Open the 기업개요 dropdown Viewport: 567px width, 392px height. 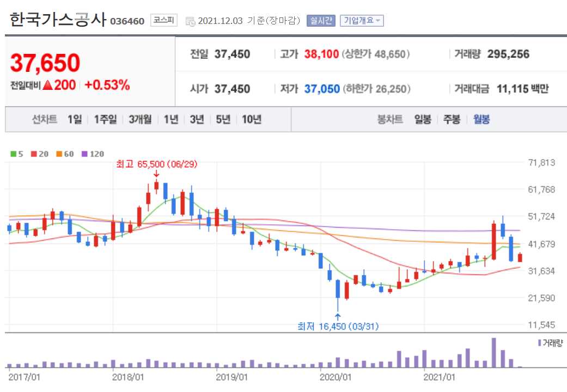coord(361,20)
